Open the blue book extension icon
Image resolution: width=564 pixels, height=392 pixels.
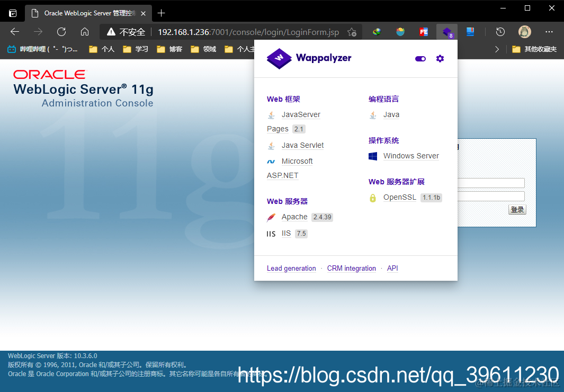click(x=470, y=32)
